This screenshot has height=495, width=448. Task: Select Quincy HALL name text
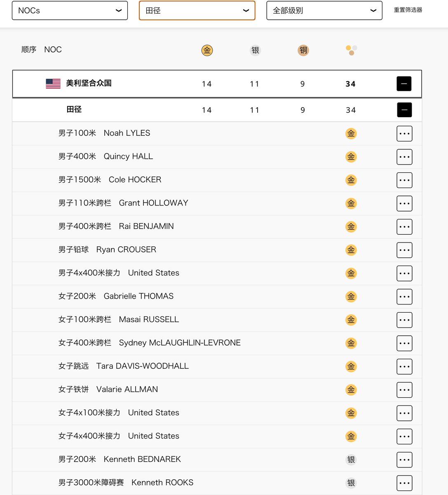coord(128,156)
